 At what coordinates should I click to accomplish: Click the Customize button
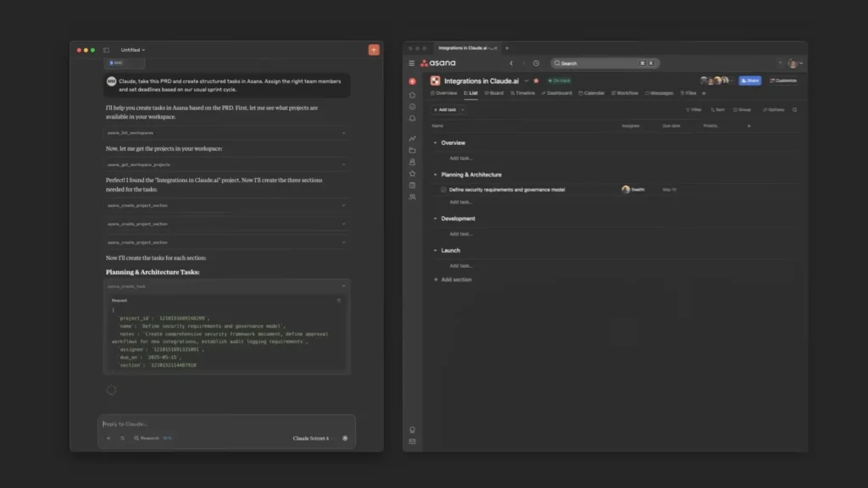(x=783, y=80)
